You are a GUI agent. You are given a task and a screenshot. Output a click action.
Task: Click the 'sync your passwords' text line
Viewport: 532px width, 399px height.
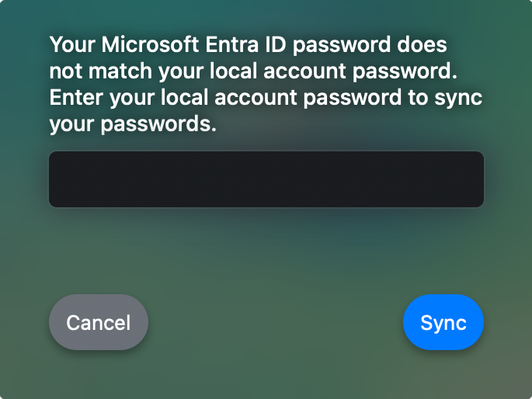click(x=132, y=124)
